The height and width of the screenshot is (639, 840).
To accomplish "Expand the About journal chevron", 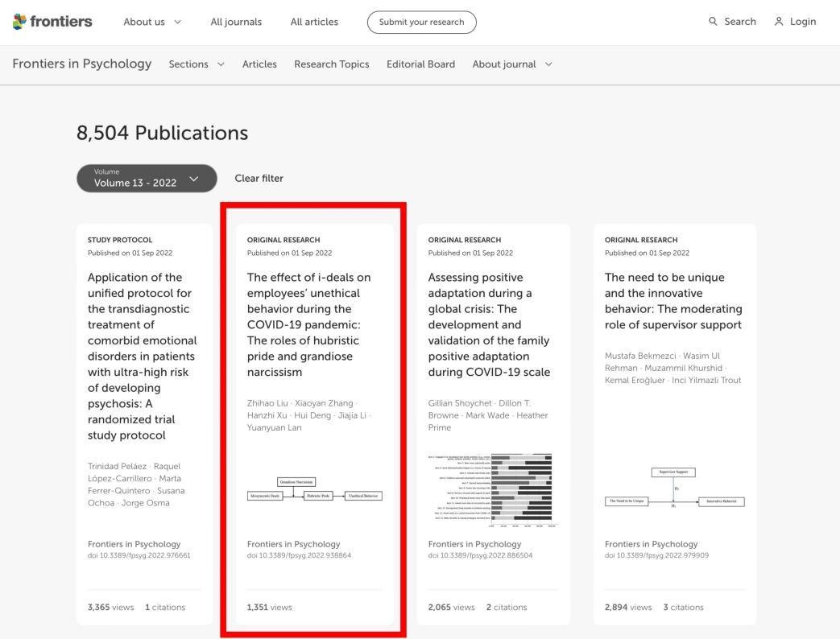I will pyautogui.click(x=548, y=64).
